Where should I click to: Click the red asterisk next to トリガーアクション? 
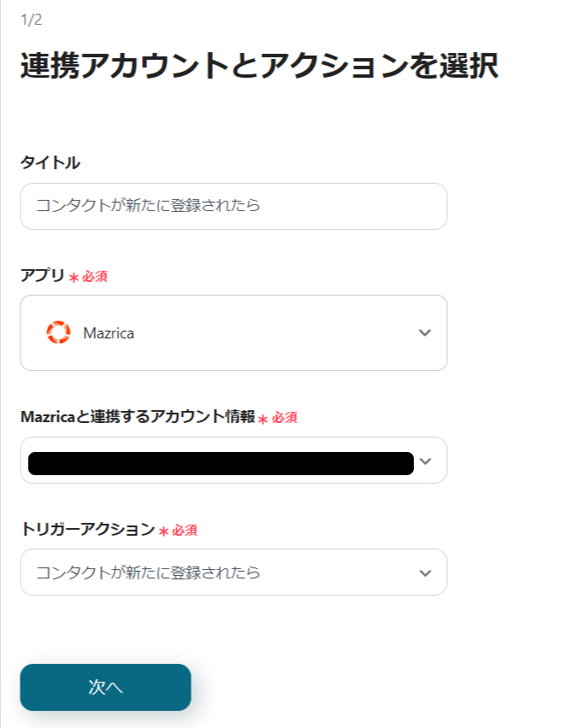pos(163,531)
